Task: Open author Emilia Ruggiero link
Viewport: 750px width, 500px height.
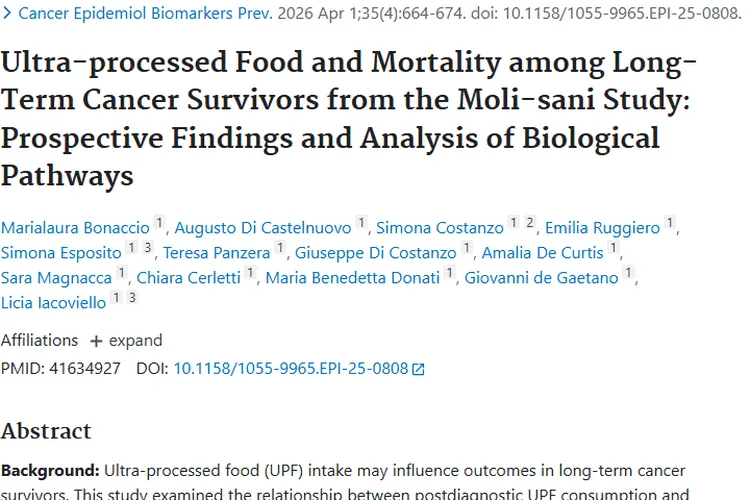Action: [x=601, y=228]
